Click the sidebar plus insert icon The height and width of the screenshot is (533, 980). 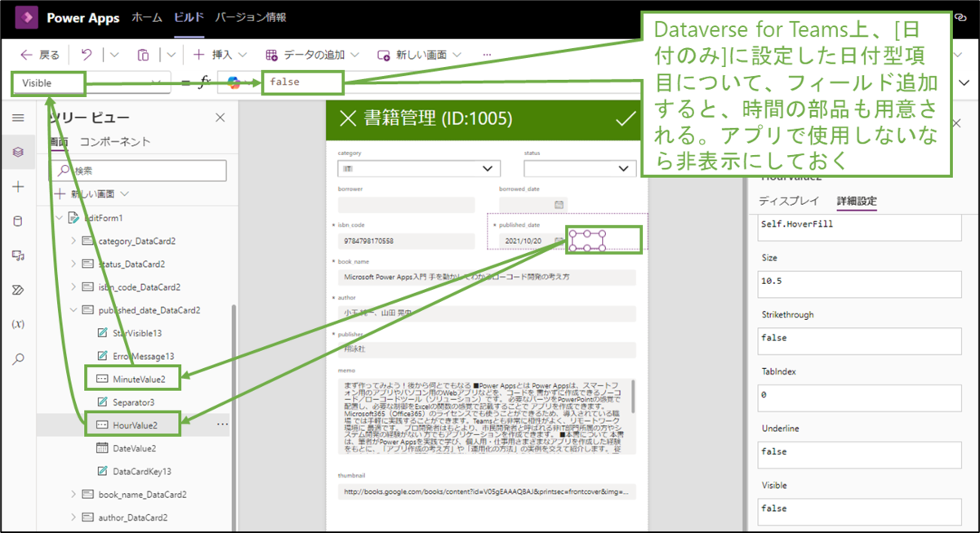click(x=18, y=187)
